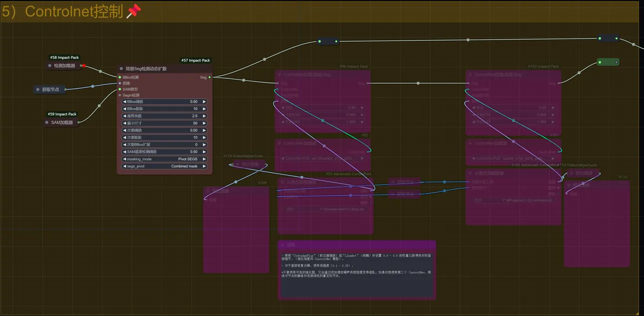
Task: Click the 0.00 强度 value in node #103
Action: 543,107
